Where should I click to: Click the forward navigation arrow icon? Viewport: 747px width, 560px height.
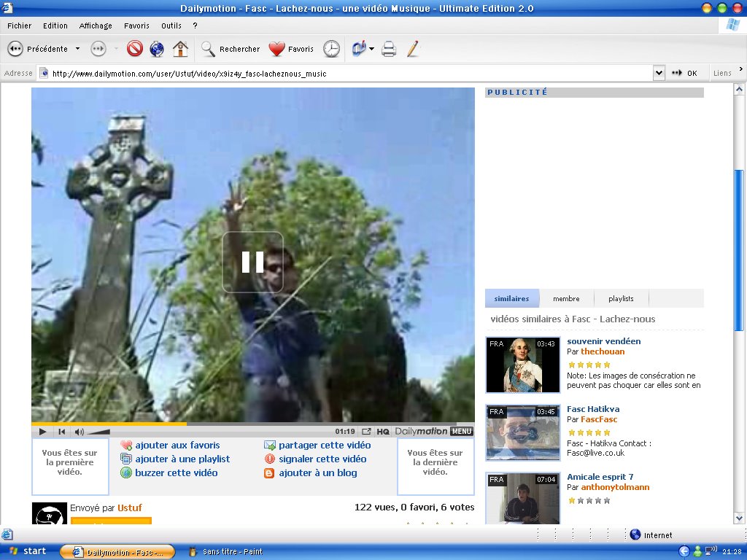[x=98, y=49]
